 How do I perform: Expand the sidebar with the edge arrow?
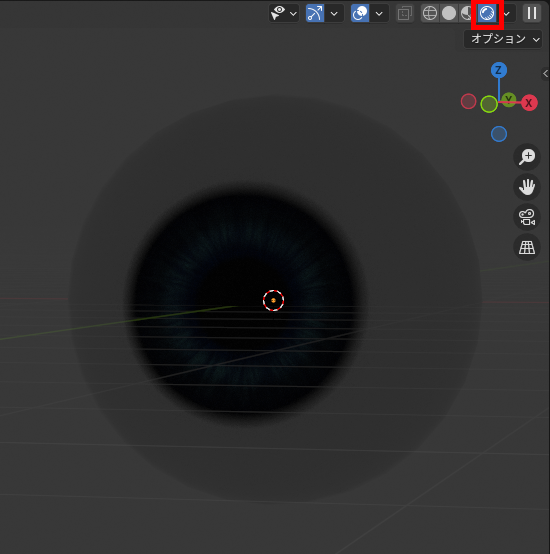[545, 73]
